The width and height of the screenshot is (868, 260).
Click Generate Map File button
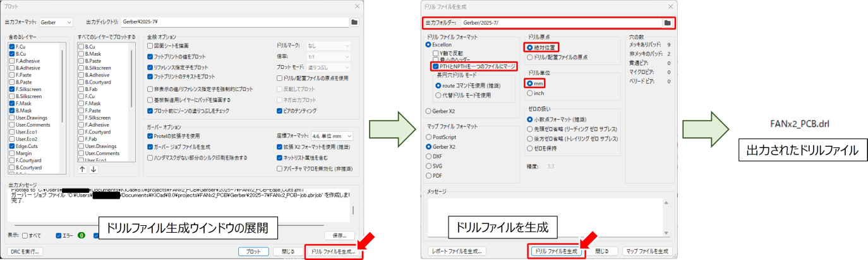(x=646, y=251)
